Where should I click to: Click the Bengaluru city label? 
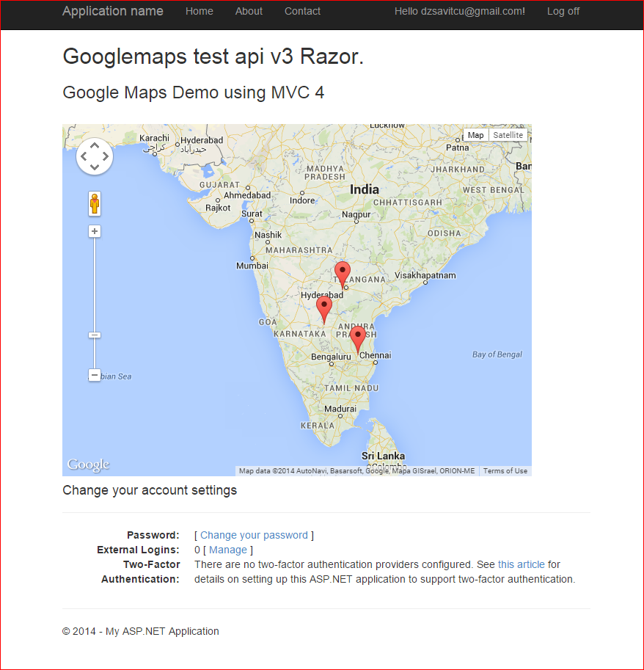[x=331, y=357]
